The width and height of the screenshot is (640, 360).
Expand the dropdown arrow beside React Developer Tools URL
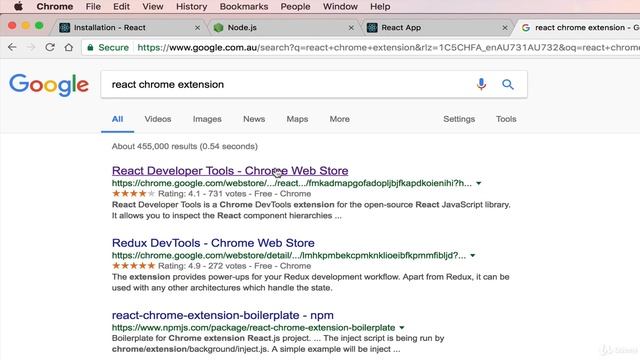[x=479, y=183]
